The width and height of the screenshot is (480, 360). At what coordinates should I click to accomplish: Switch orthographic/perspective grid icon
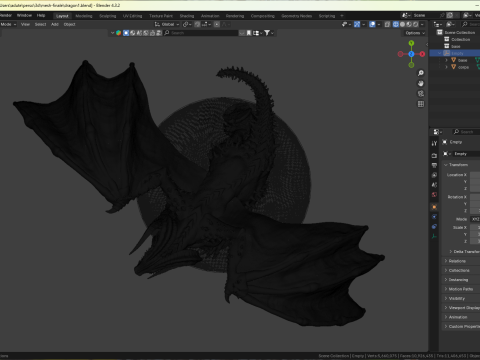click(421, 104)
